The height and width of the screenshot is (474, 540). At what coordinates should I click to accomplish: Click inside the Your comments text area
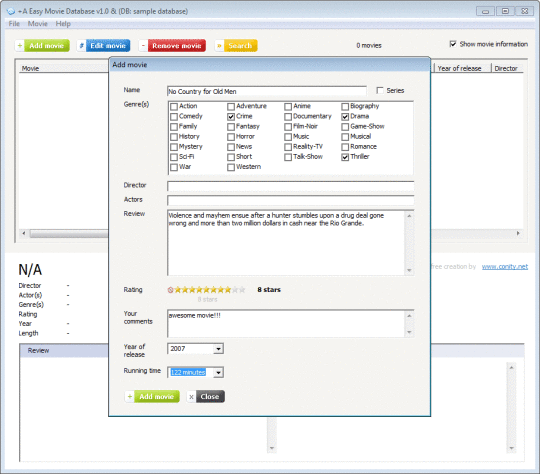[x=286, y=323]
